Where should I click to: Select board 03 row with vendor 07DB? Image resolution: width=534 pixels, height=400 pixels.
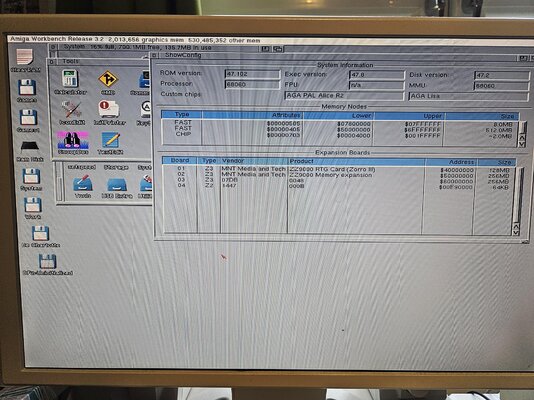[339, 180]
